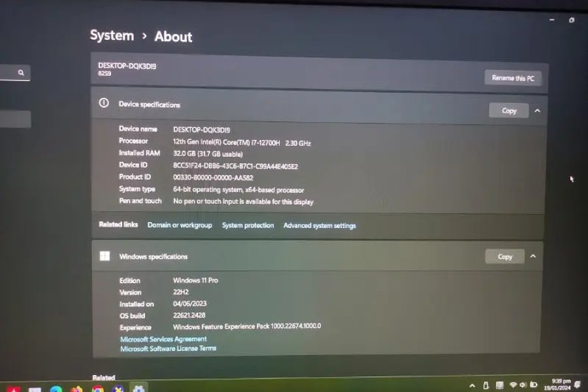Restore down the Settings window
Viewport: 588px width, 392px height.
(572, 20)
